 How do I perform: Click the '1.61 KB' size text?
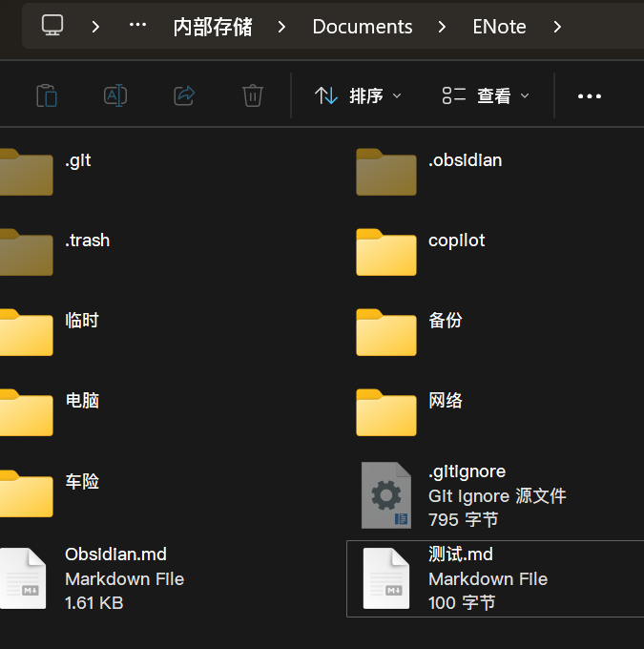[94, 603]
